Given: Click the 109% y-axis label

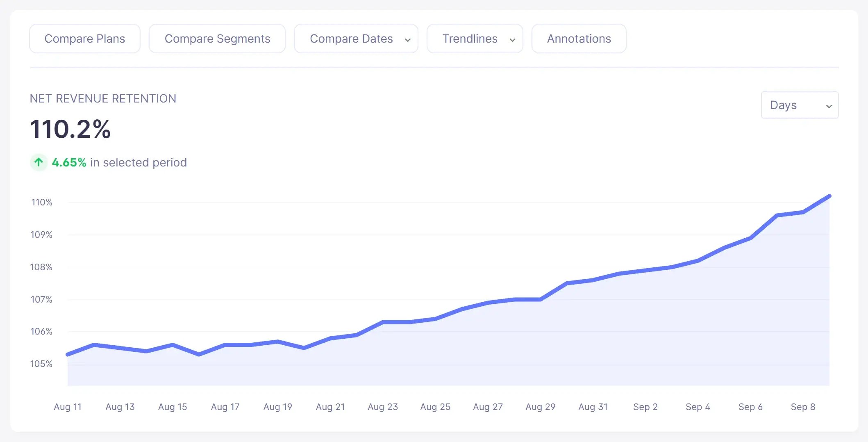Looking at the screenshot, I should tap(41, 235).
